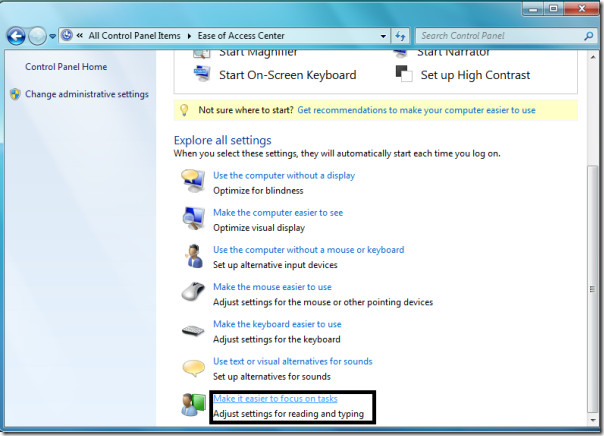
Task: Open Control Panel Home link
Action: 66,67
